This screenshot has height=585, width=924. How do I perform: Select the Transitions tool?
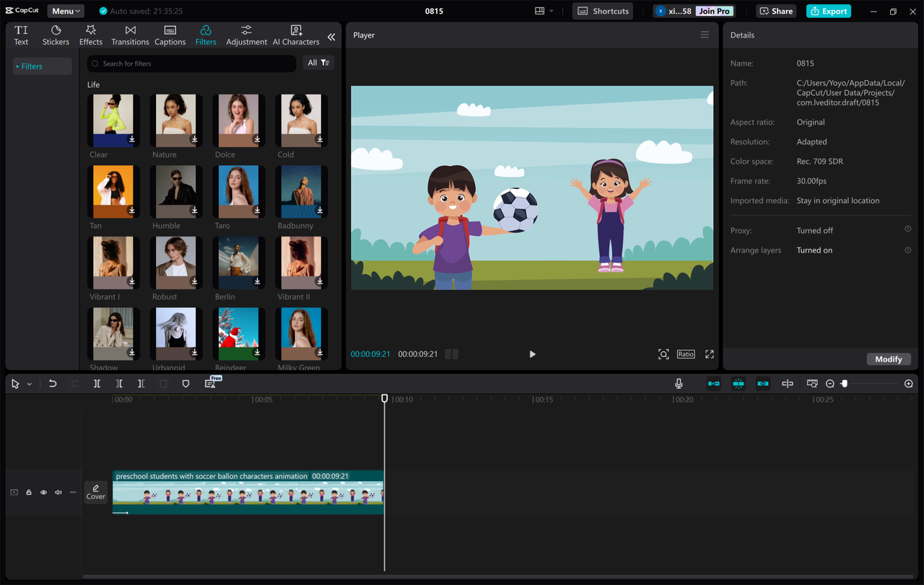[x=130, y=35]
